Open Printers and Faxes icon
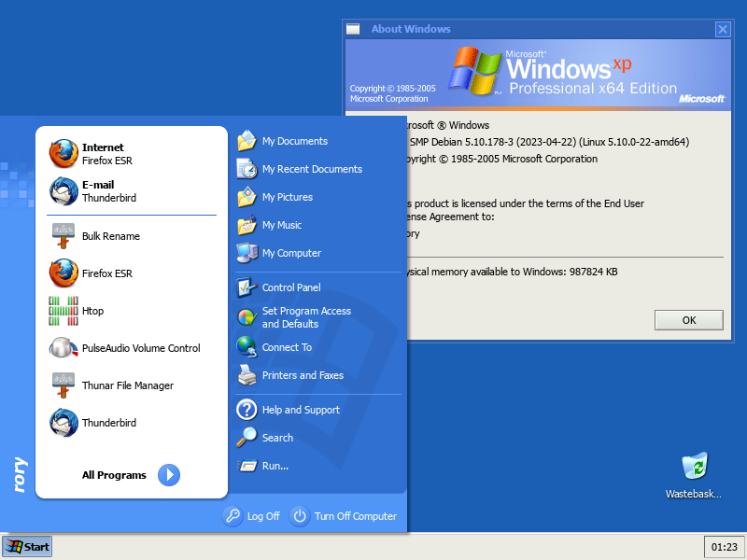 tap(247, 375)
